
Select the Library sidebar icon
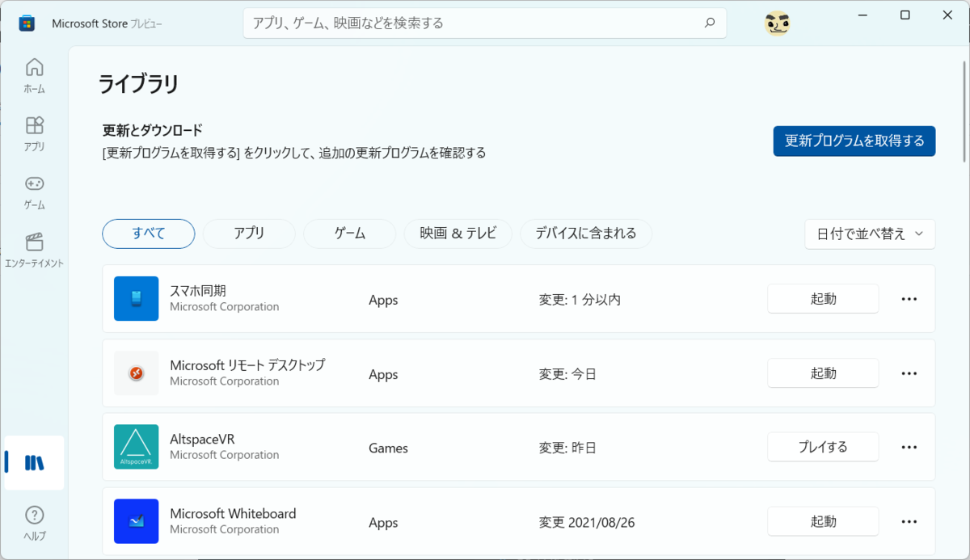click(34, 463)
